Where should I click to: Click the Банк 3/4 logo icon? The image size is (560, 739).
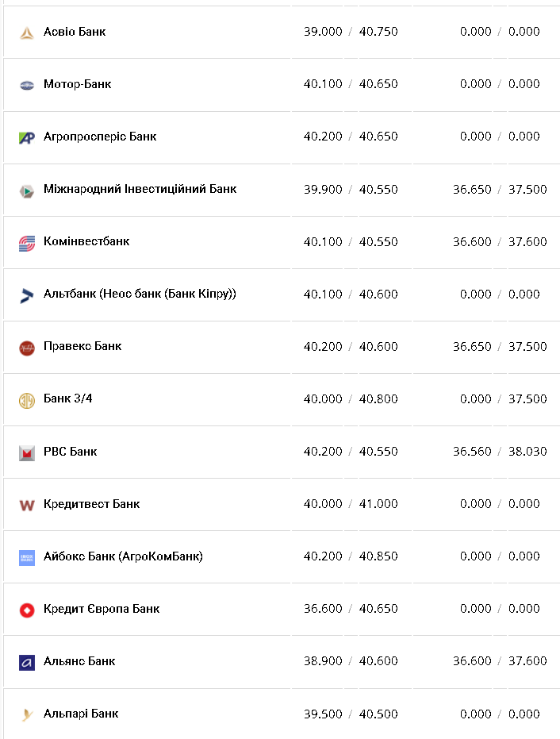[x=27, y=400]
